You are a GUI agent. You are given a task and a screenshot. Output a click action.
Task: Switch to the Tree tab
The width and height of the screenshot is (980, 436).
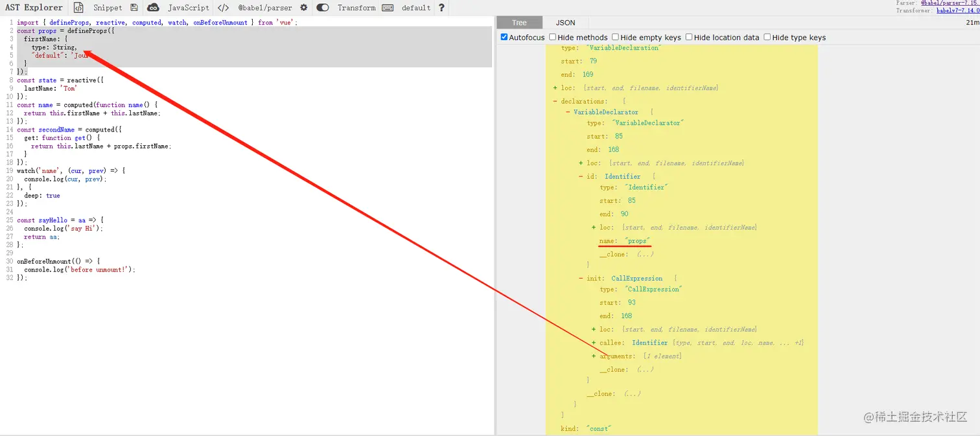(x=520, y=23)
